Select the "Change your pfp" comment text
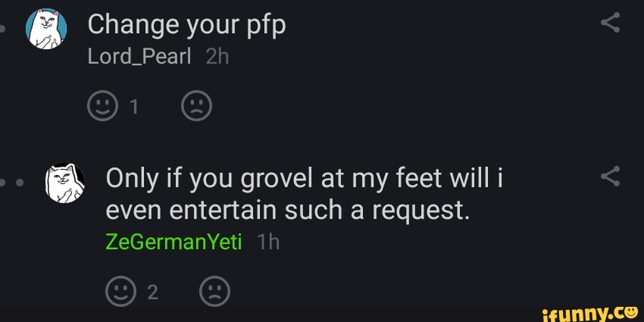Image resolution: width=644 pixels, height=322 pixels. click(x=186, y=26)
